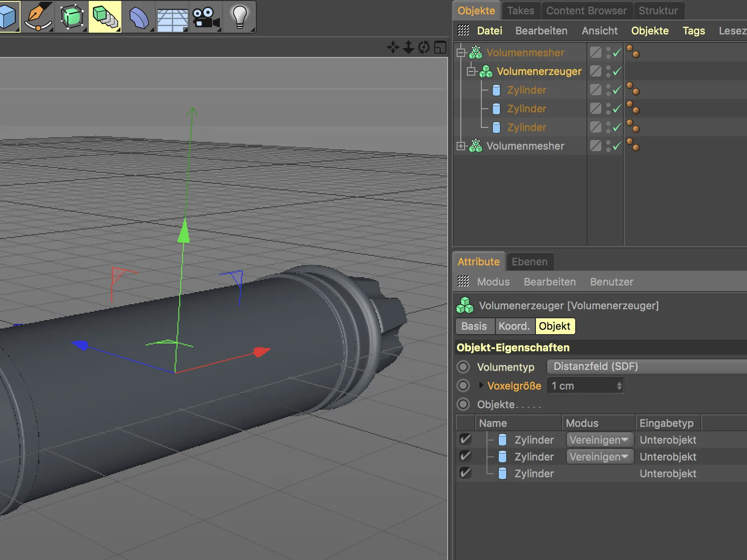Uncheck the first Zylinder in Objekte list

(465, 440)
